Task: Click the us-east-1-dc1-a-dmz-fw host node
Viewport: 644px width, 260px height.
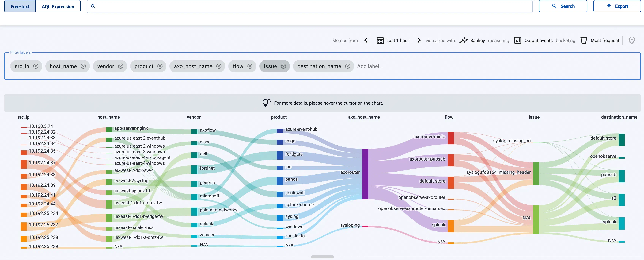Action: point(109,204)
